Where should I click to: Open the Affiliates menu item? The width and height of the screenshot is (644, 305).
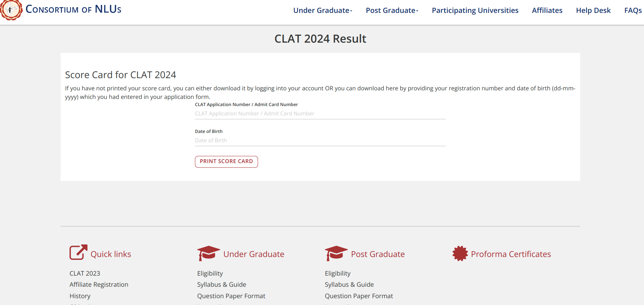(x=547, y=10)
